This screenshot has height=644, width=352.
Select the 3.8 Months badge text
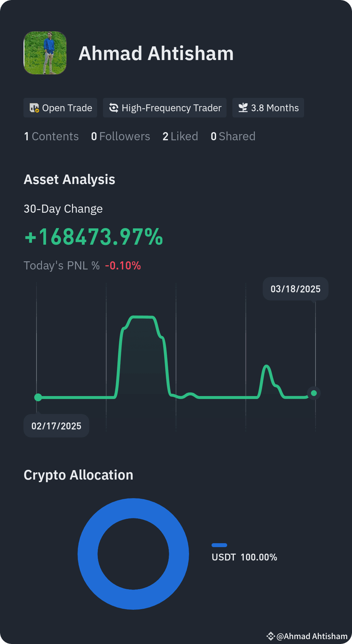(x=275, y=108)
